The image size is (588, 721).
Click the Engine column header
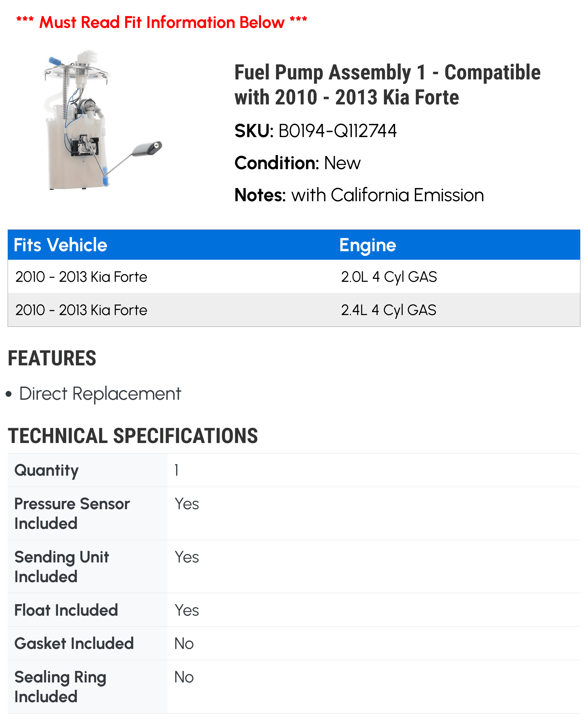[367, 245]
